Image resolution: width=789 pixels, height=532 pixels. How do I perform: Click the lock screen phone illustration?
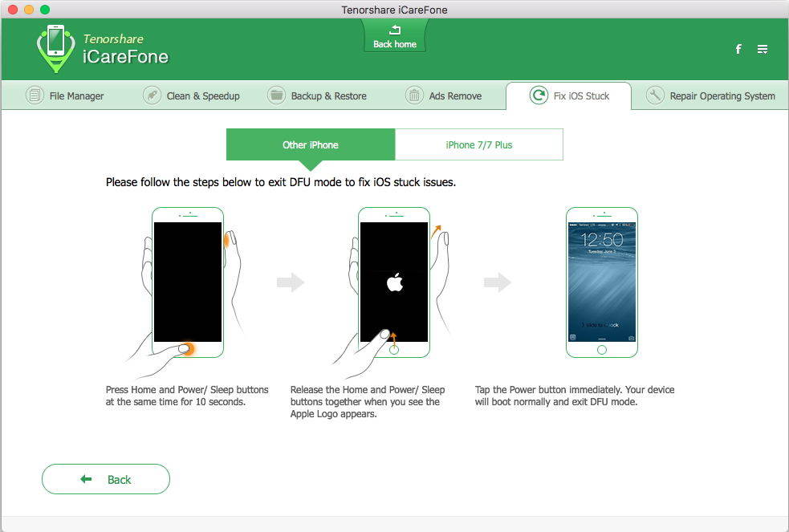602,282
